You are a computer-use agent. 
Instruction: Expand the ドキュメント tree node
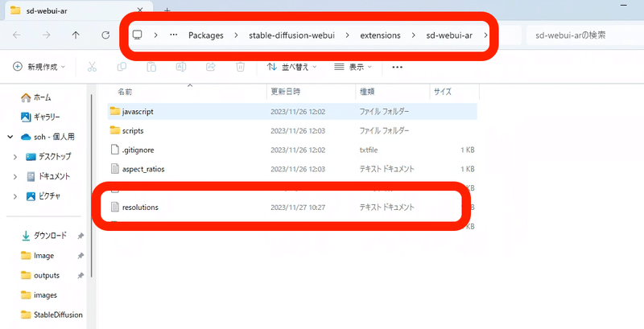point(15,177)
